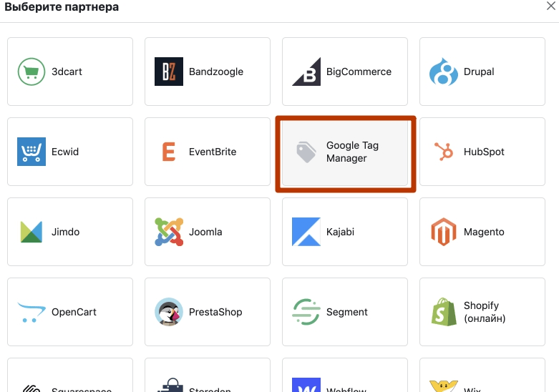Click the Google Tag Manager tag icon

[x=306, y=152]
